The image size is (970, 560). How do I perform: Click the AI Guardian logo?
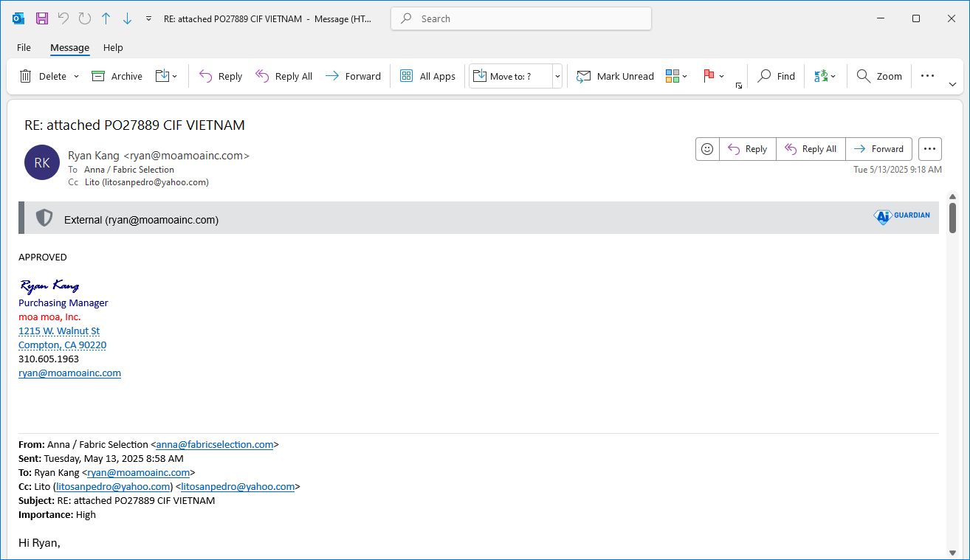[x=902, y=216]
